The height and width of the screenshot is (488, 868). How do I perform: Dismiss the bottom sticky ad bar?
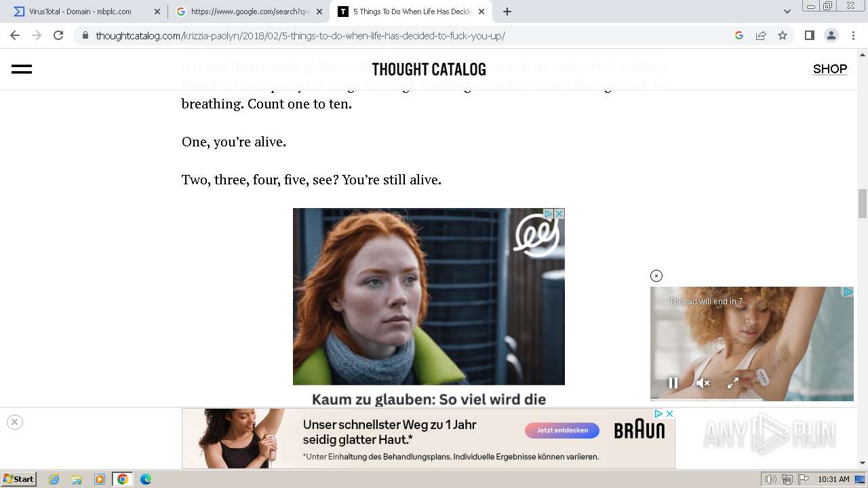click(14, 422)
